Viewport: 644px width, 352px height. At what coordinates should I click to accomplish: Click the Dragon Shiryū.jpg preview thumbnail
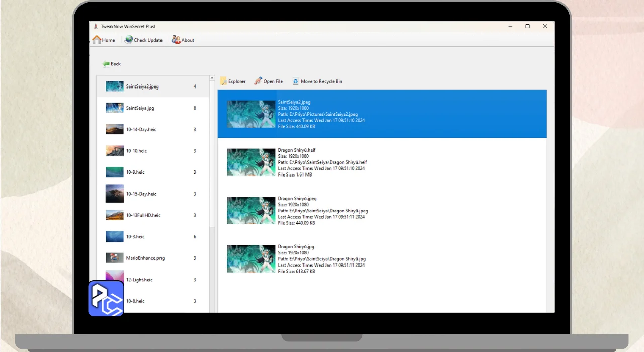click(x=251, y=258)
